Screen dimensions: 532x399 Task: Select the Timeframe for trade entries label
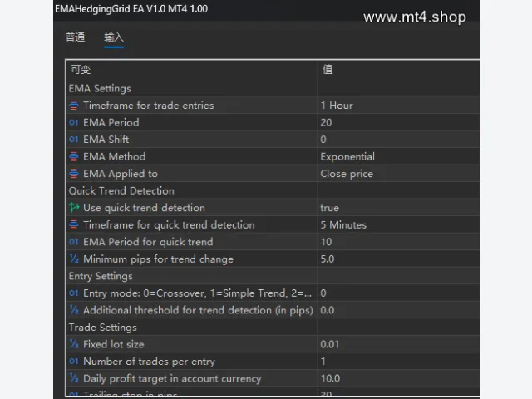(149, 106)
